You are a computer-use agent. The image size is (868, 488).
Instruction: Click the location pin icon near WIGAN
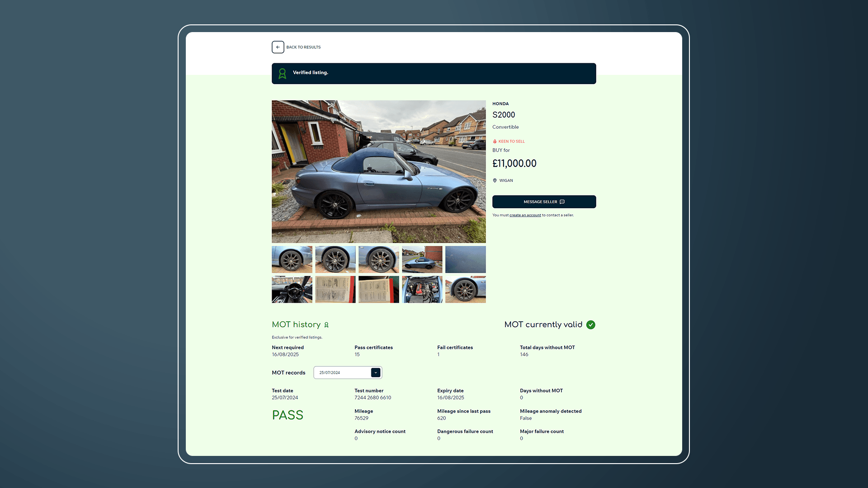point(495,180)
